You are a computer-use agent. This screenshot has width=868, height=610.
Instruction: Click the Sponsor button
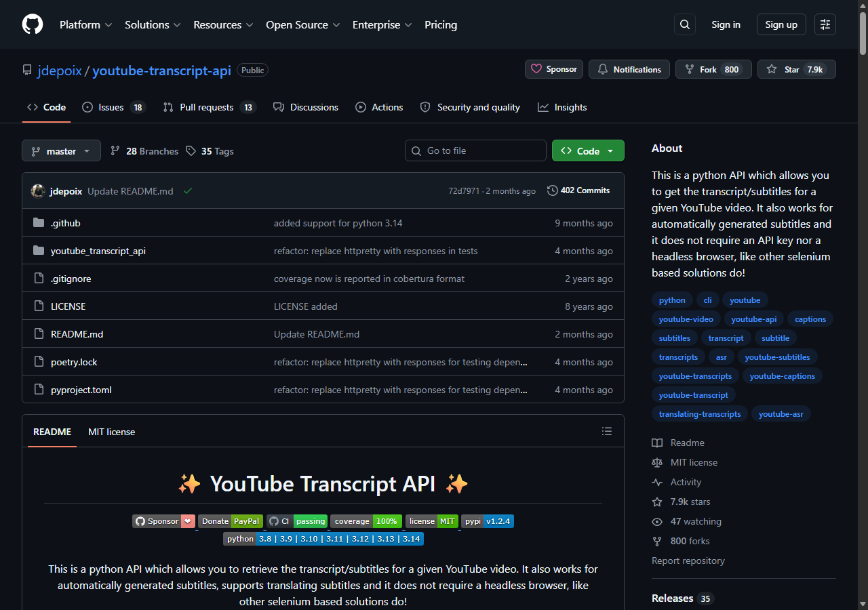[554, 69]
